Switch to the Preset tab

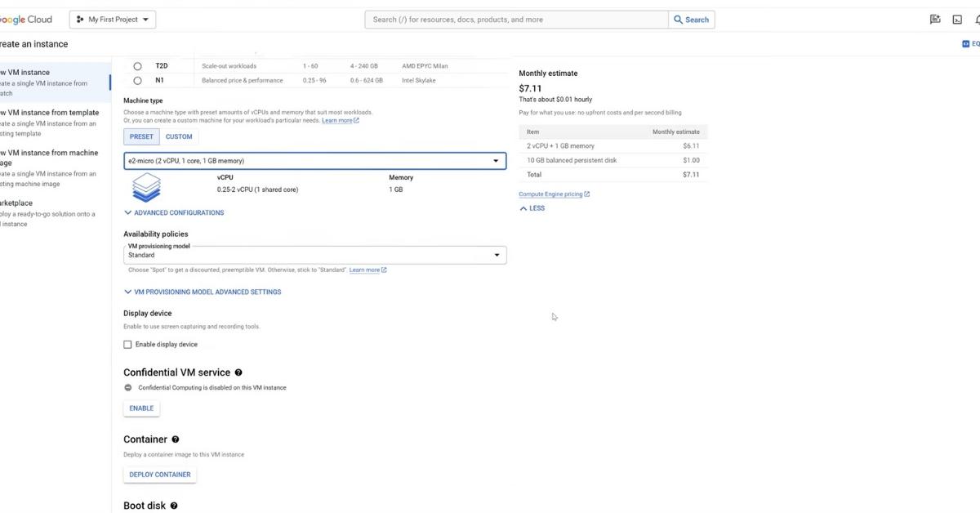(x=141, y=137)
